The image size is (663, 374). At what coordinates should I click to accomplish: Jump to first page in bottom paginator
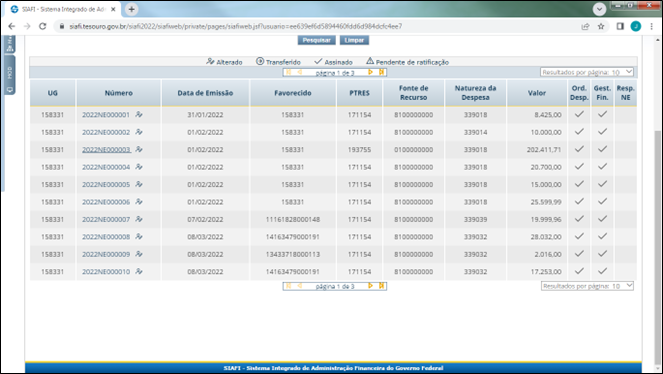pos(288,286)
